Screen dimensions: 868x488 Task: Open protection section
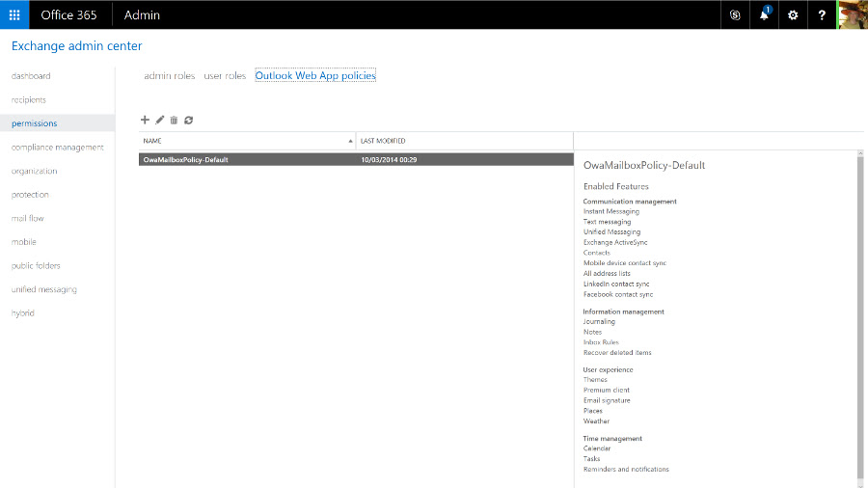pos(30,195)
